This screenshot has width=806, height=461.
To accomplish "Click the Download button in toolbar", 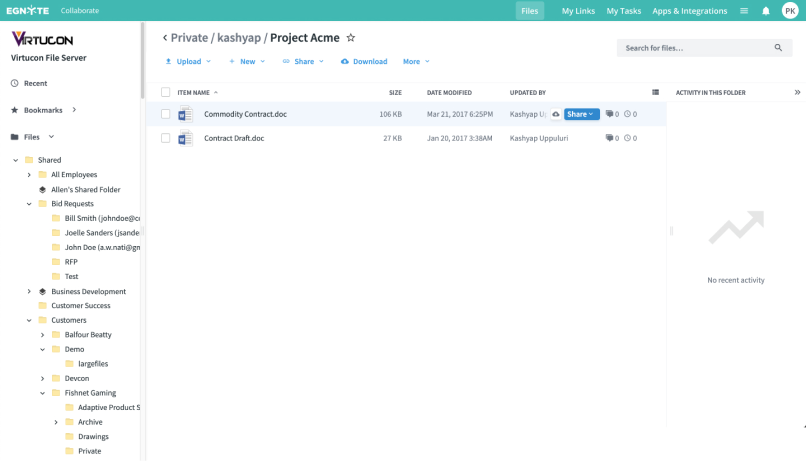I will [364, 61].
